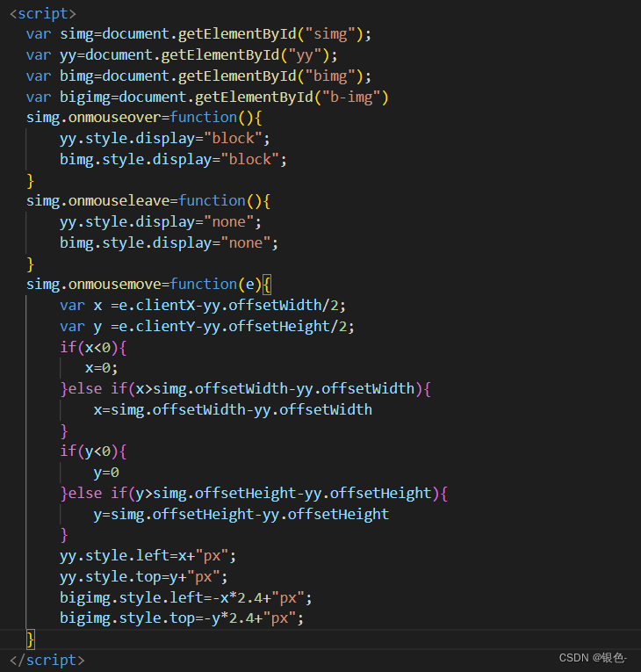
Task: Click the yy.style.display="none"; line
Action: point(161,222)
